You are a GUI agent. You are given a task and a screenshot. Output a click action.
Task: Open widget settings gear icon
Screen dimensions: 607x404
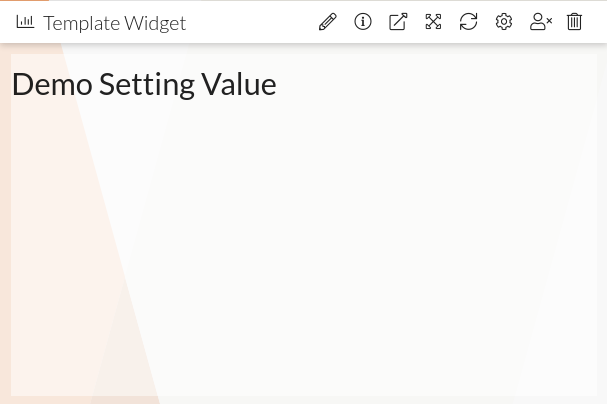[x=504, y=22]
